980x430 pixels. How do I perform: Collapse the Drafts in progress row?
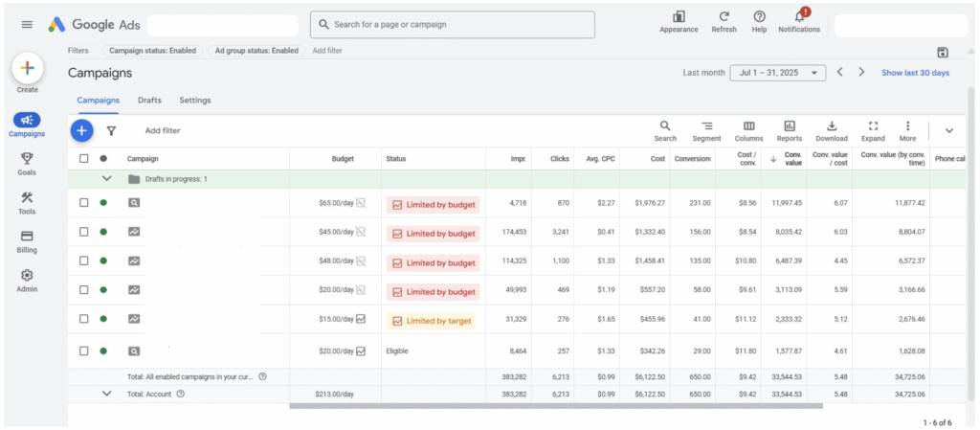point(107,179)
